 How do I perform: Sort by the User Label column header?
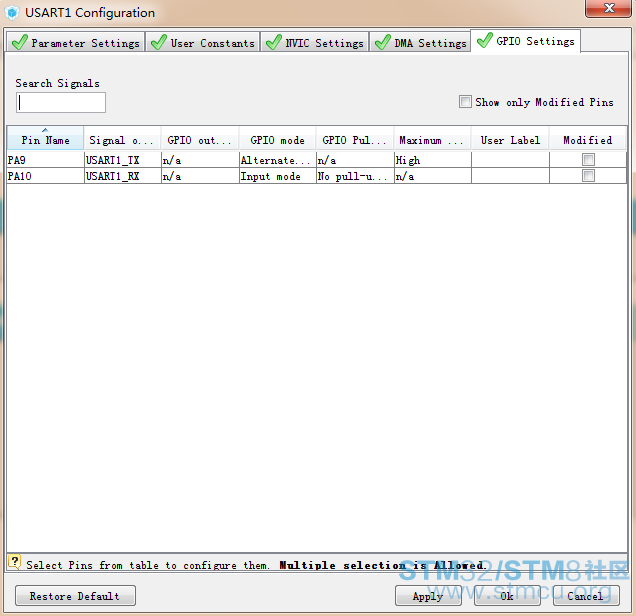pyautogui.click(x=510, y=139)
